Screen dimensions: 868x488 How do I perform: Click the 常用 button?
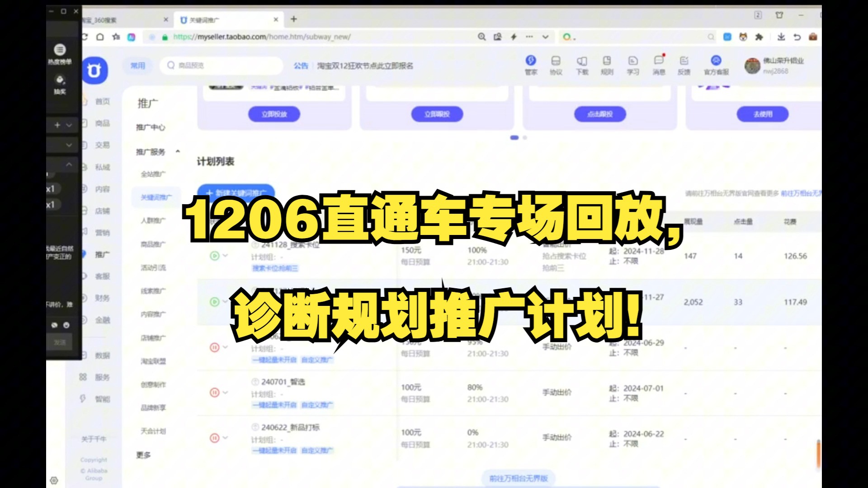pos(138,66)
